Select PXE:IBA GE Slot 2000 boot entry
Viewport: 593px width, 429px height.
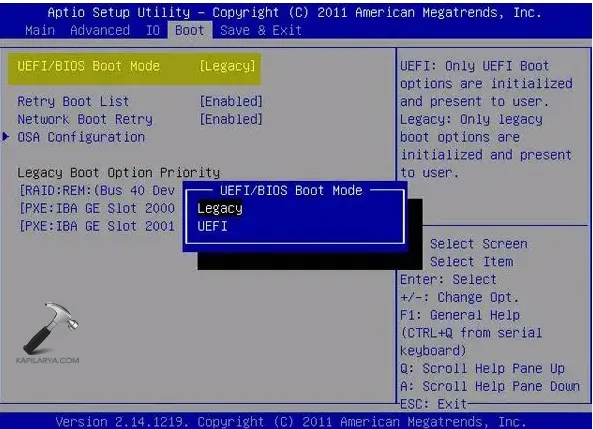tap(97, 208)
